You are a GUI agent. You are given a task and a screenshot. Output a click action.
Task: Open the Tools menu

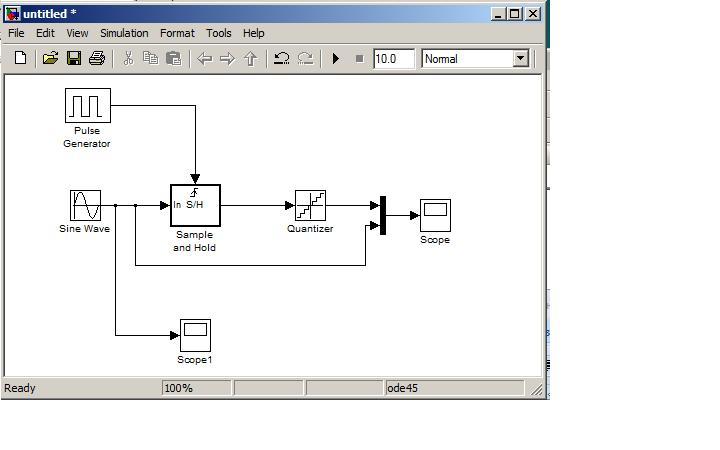click(219, 33)
